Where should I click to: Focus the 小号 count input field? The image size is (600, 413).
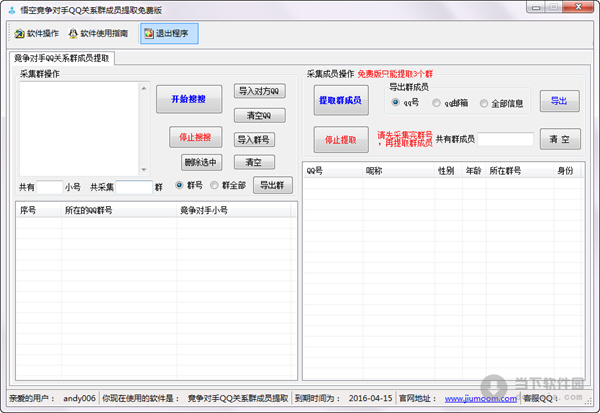tap(49, 187)
